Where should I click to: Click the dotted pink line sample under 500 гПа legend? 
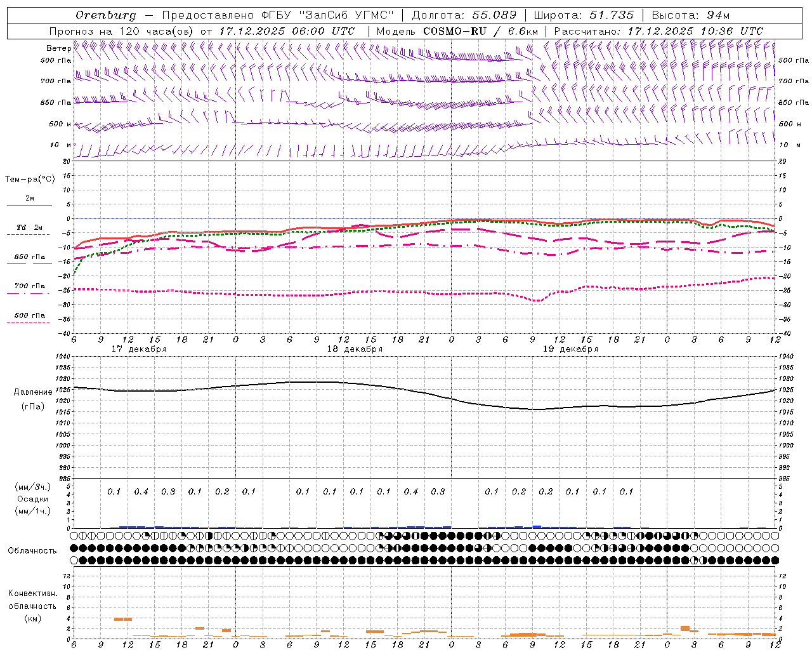tap(28, 322)
